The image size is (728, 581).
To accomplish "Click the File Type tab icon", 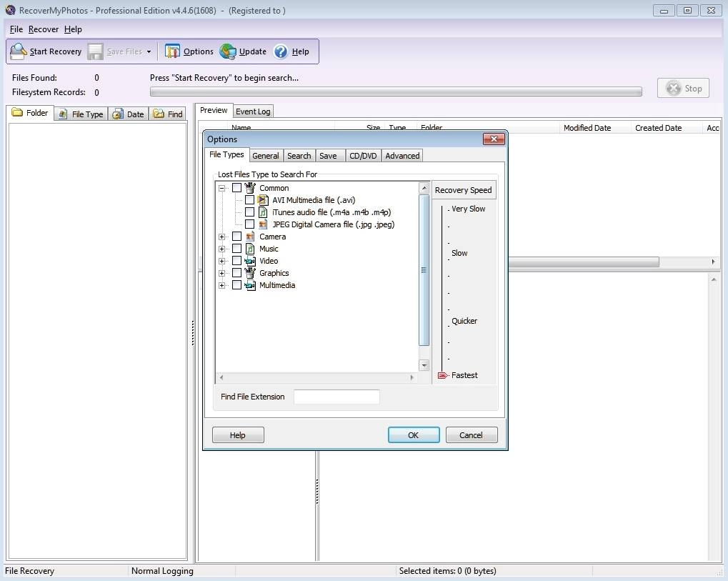I will 63,114.
